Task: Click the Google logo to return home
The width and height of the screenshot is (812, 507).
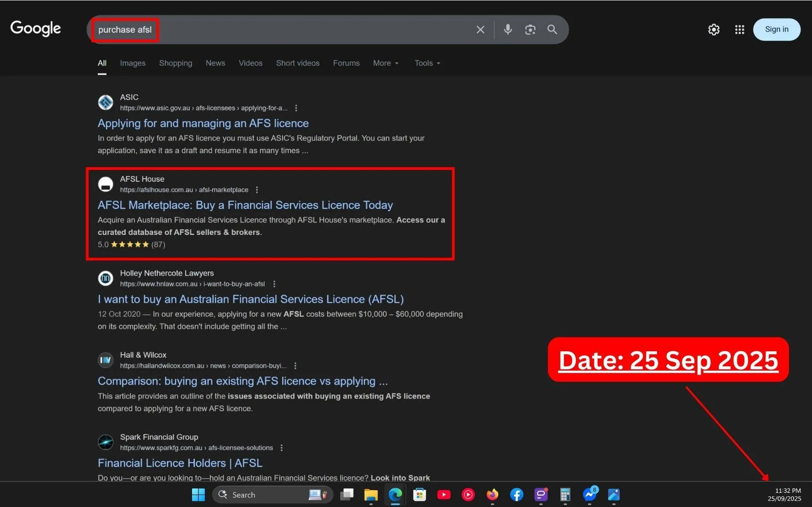Action: pyautogui.click(x=35, y=28)
